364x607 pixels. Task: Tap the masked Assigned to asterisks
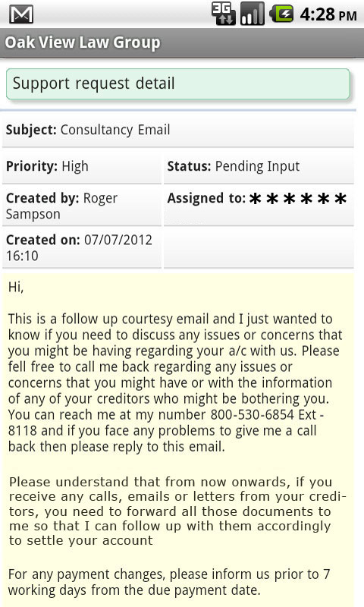[297, 199]
